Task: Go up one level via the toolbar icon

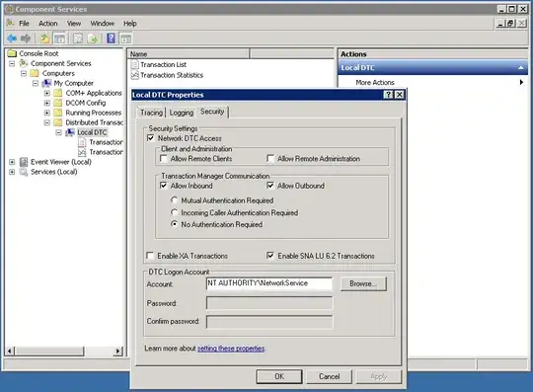Action: coord(44,39)
